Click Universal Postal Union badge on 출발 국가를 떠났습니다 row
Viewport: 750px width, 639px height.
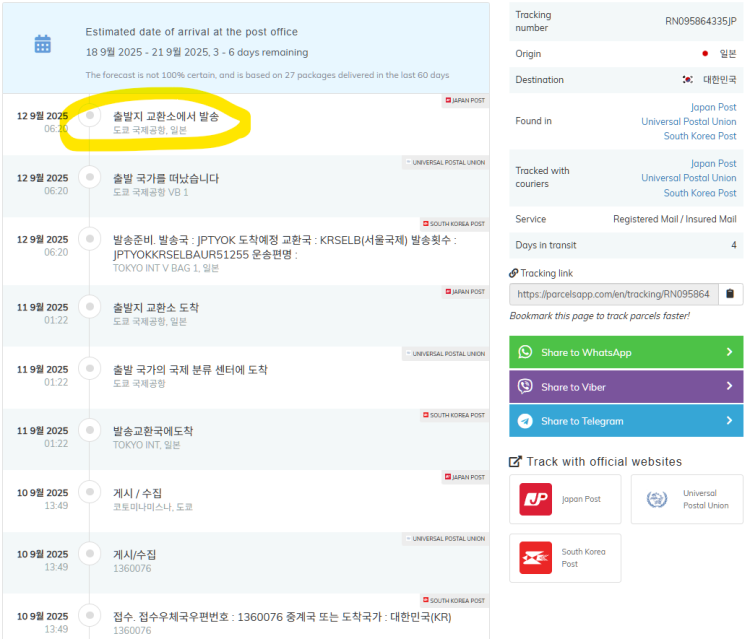[445, 163]
